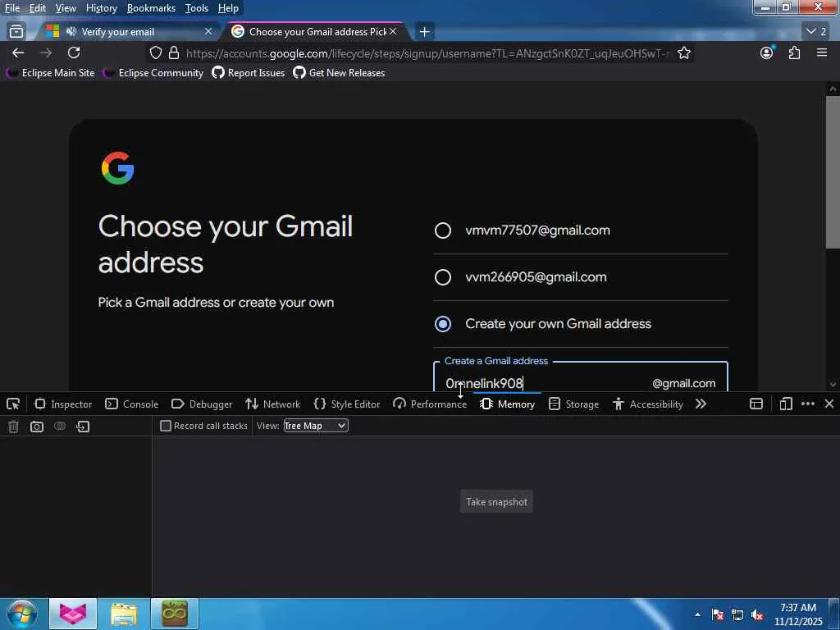
Task: Open the list all tabs dropdown
Action: point(816,31)
